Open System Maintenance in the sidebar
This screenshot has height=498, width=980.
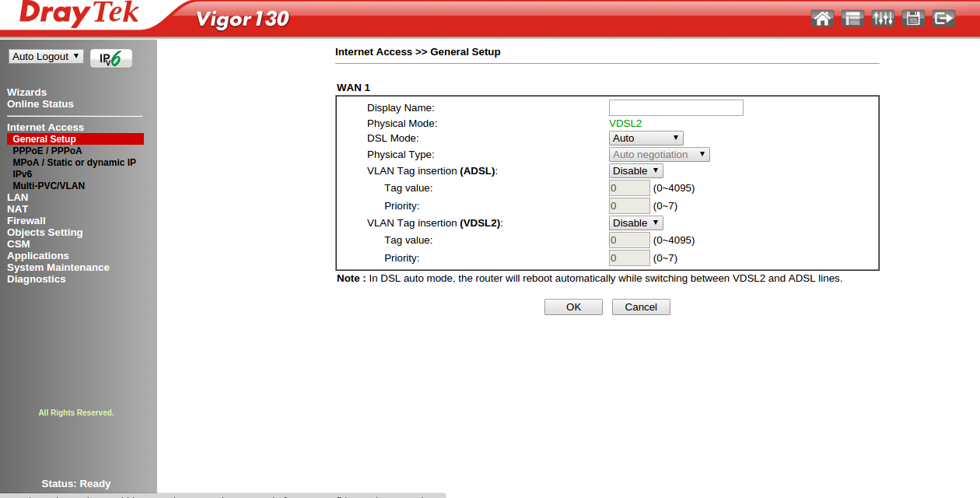(58, 267)
